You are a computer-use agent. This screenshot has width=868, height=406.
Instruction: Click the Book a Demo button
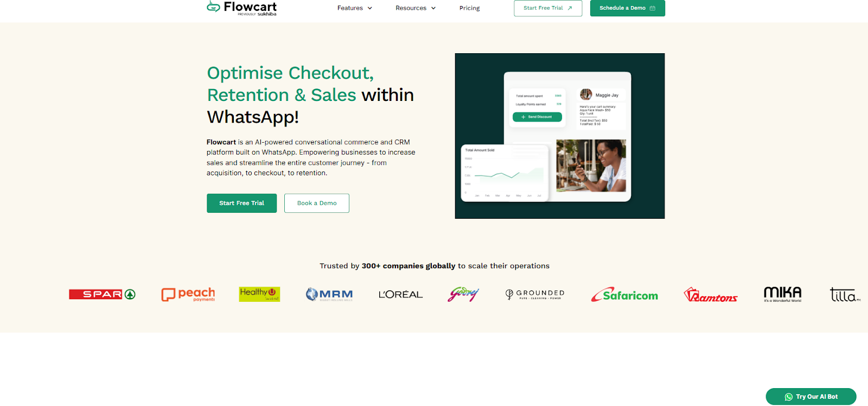(317, 203)
